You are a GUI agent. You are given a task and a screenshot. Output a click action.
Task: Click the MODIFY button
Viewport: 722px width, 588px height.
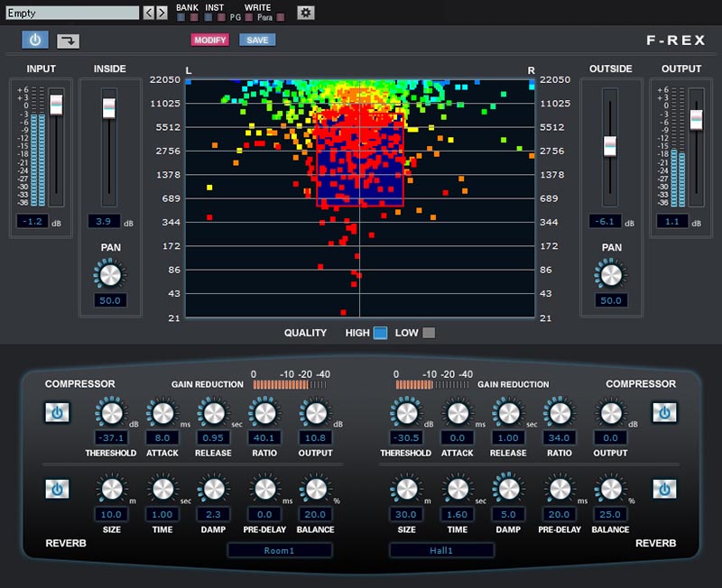208,41
